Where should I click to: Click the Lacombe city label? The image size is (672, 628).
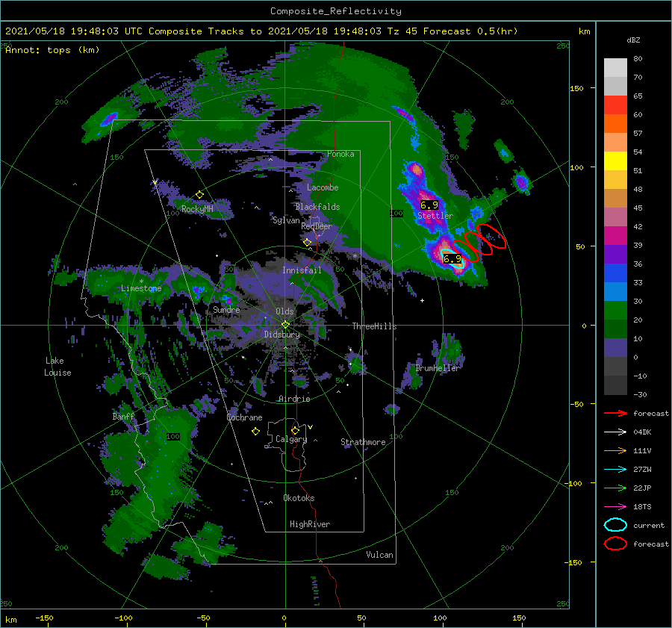tap(323, 187)
